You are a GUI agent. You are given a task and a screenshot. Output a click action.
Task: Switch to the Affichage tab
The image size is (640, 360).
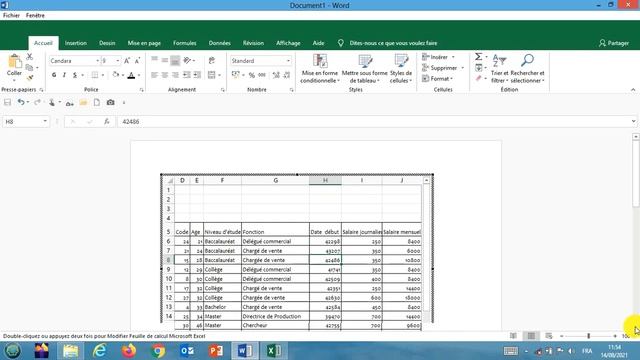coord(288,43)
